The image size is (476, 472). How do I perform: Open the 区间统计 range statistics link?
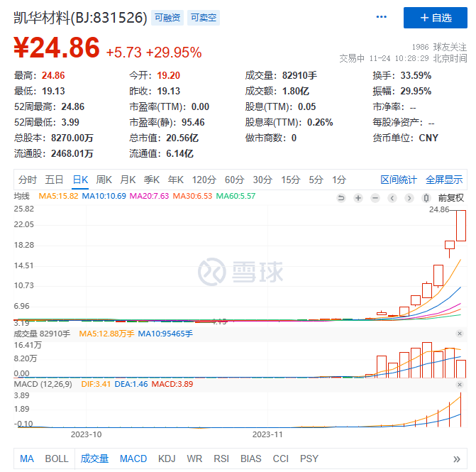coord(399,180)
